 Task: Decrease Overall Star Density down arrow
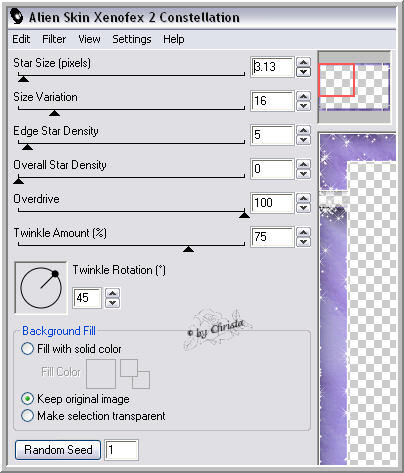303,174
